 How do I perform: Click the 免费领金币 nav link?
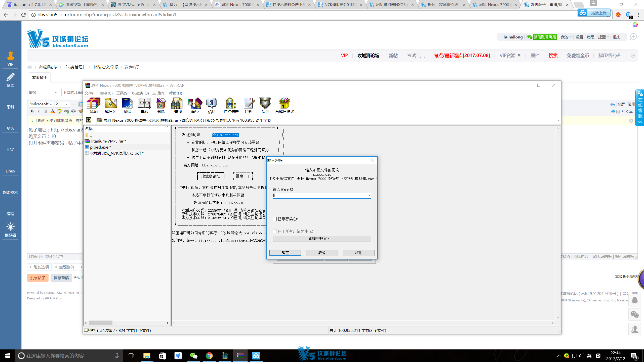(x=578, y=56)
